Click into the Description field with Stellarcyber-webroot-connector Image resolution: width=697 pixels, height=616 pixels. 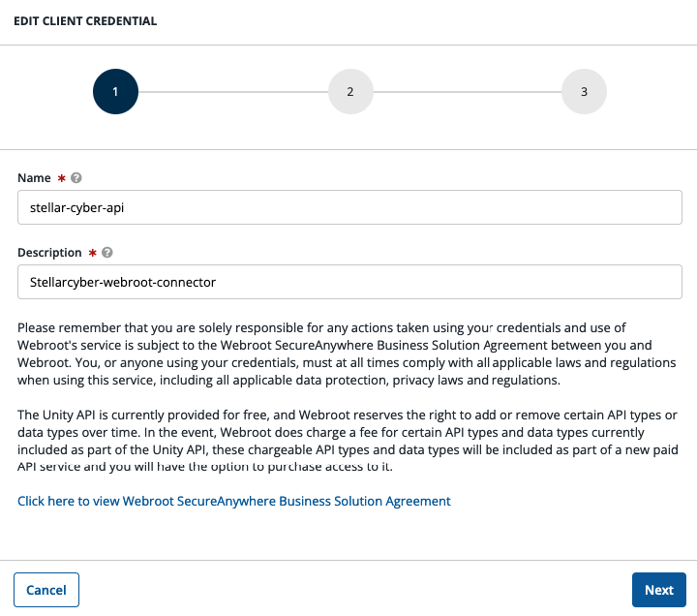349,282
